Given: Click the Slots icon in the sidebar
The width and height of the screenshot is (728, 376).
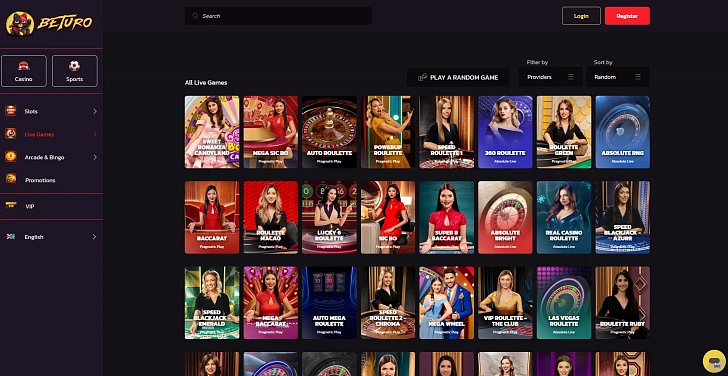Looking at the screenshot, I should click(x=11, y=111).
